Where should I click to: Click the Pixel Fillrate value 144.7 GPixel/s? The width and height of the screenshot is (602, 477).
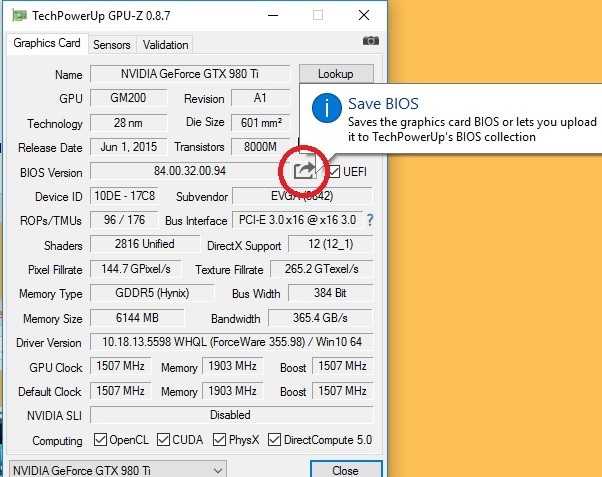pyautogui.click(x=136, y=269)
